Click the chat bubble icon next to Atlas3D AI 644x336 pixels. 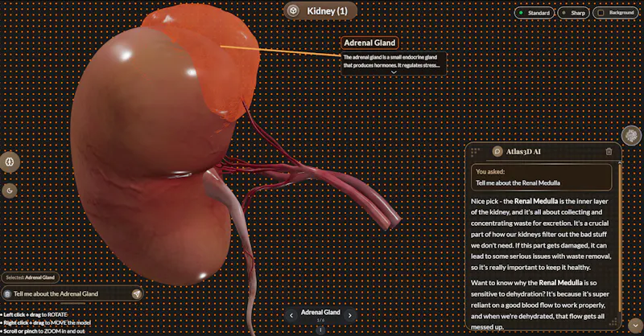coord(497,151)
